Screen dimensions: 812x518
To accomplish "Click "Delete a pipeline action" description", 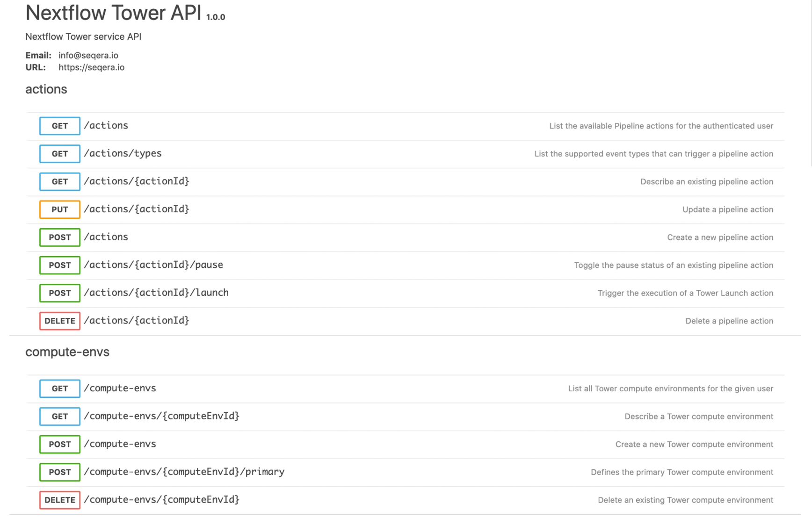I will (x=729, y=321).
